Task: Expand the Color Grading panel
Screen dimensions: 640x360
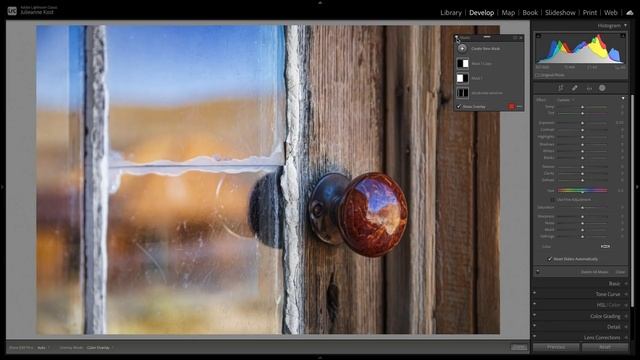Action: (x=605, y=316)
